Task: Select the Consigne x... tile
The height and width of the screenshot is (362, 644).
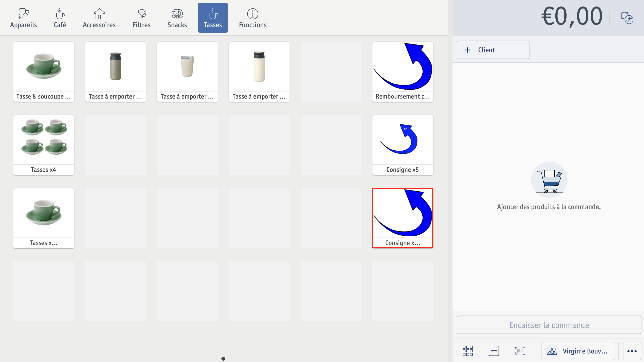Action: pos(403,218)
